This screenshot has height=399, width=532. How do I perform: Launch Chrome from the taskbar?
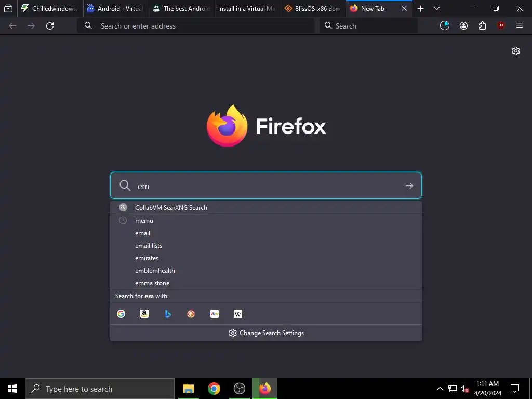pyautogui.click(x=214, y=389)
